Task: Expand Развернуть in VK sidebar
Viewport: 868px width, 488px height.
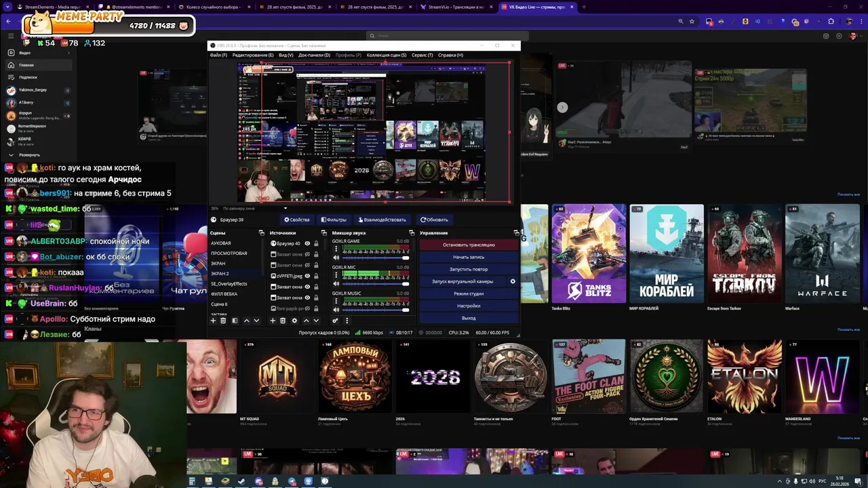Action: point(28,155)
